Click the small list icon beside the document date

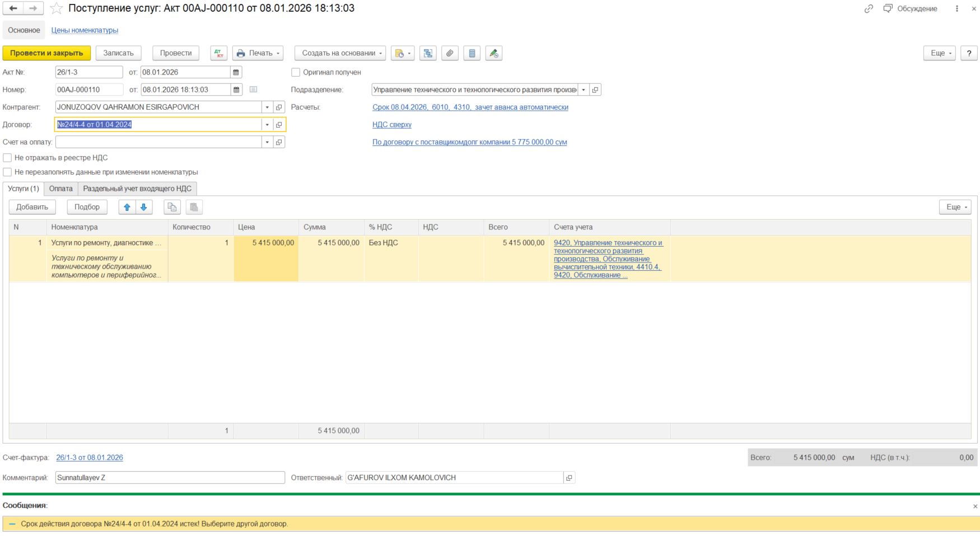253,90
